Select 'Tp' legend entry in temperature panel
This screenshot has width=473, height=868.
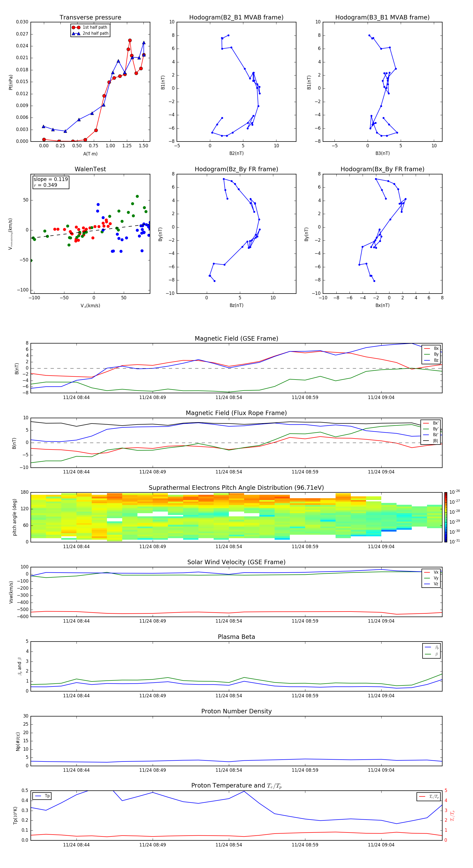coord(42,796)
